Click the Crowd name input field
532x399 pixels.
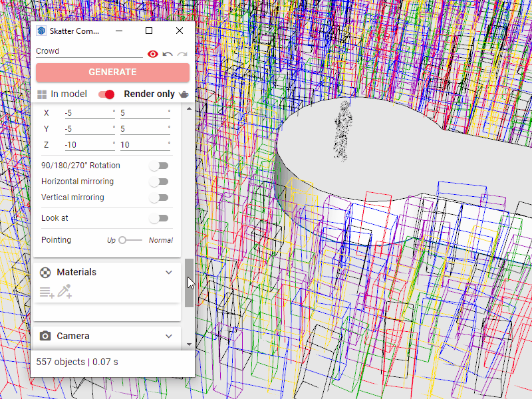88,51
